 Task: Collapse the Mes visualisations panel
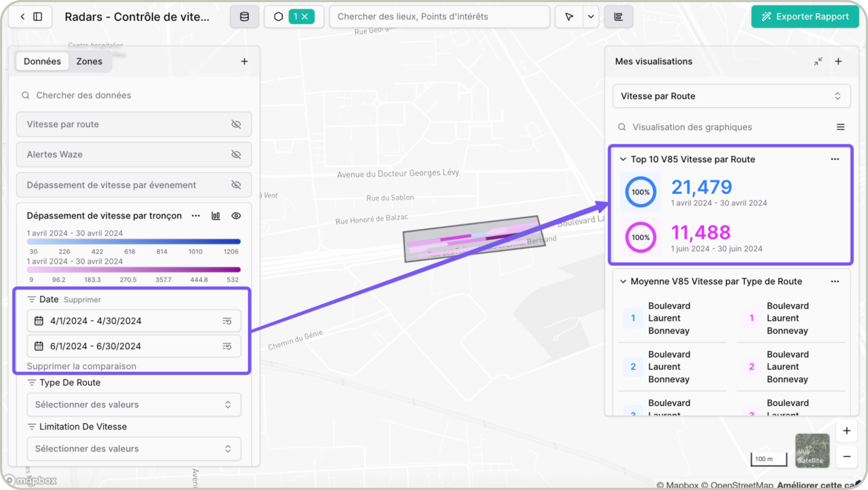(x=818, y=61)
